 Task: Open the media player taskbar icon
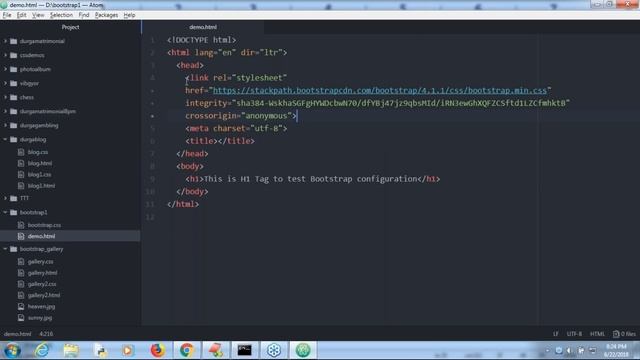click(x=128, y=350)
